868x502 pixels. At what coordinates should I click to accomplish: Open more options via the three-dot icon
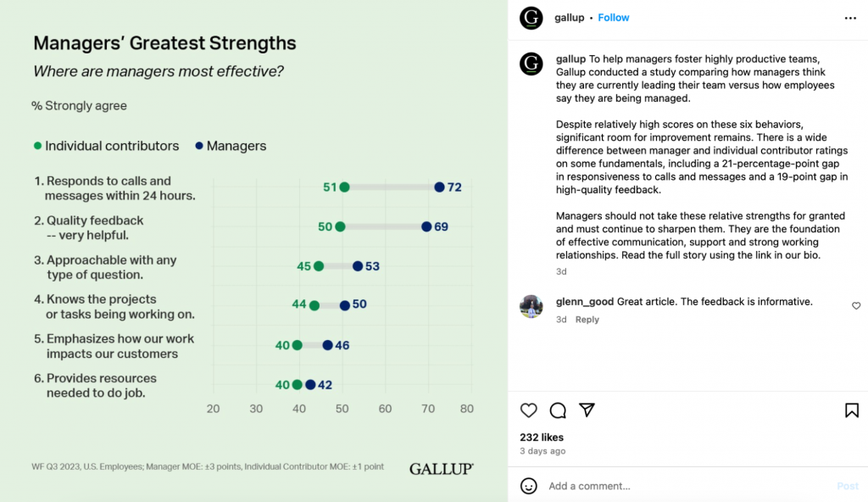(x=850, y=18)
